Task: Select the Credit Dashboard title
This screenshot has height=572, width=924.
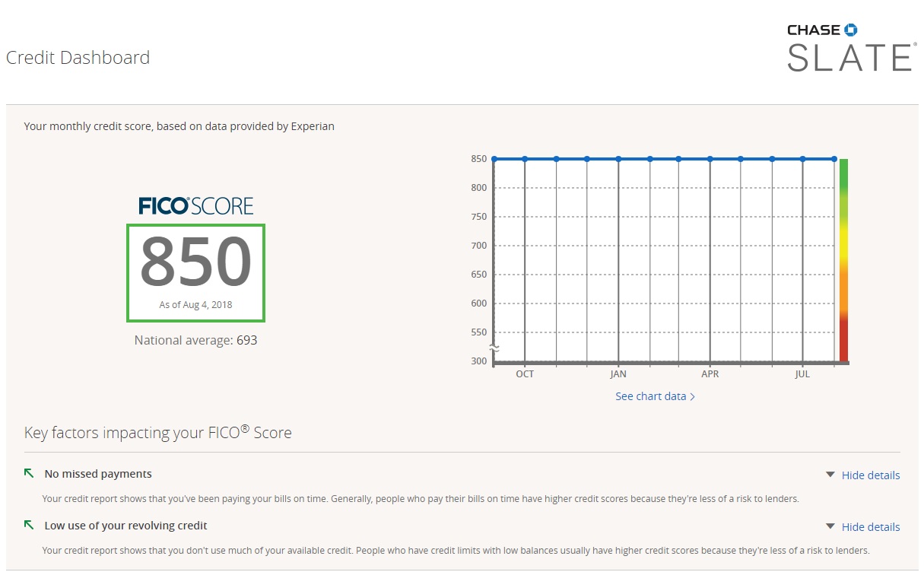Action: [x=78, y=57]
